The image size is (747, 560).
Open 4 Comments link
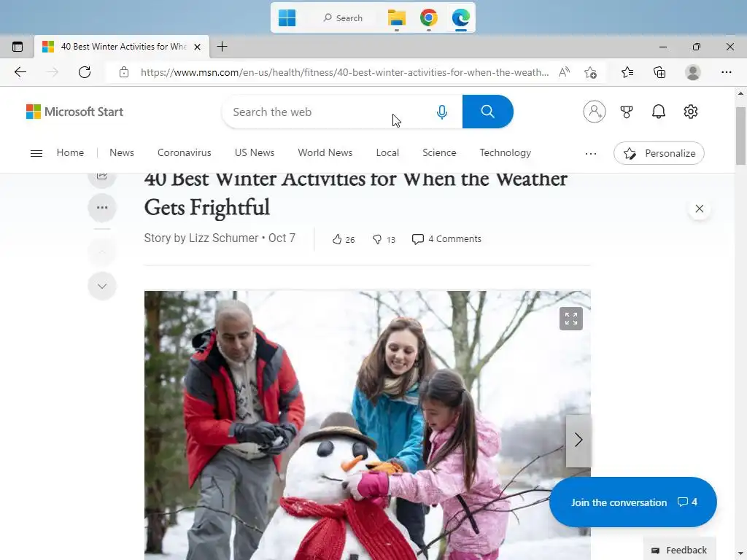(x=446, y=239)
